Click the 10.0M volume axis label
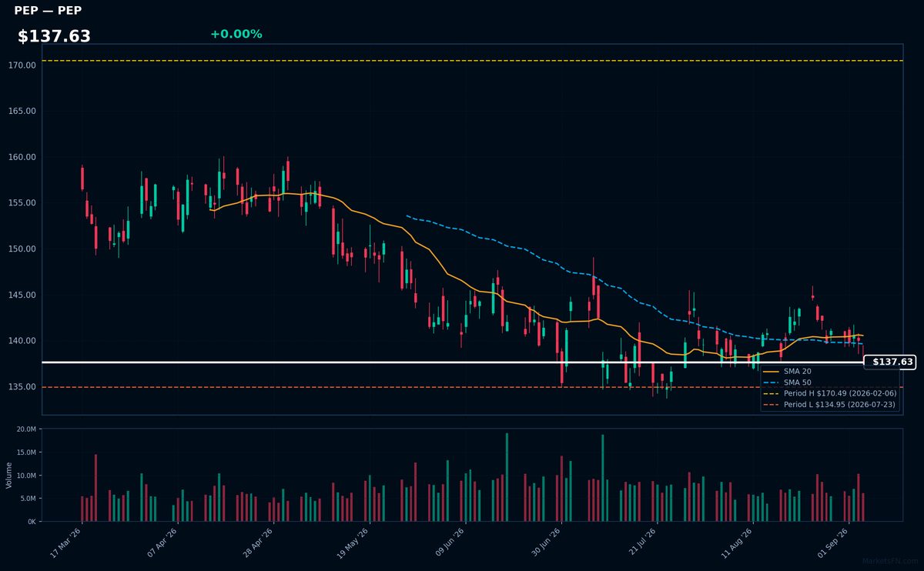Image resolution: width=924 pixels, height=571 pixels. click(x=26, y=476)
